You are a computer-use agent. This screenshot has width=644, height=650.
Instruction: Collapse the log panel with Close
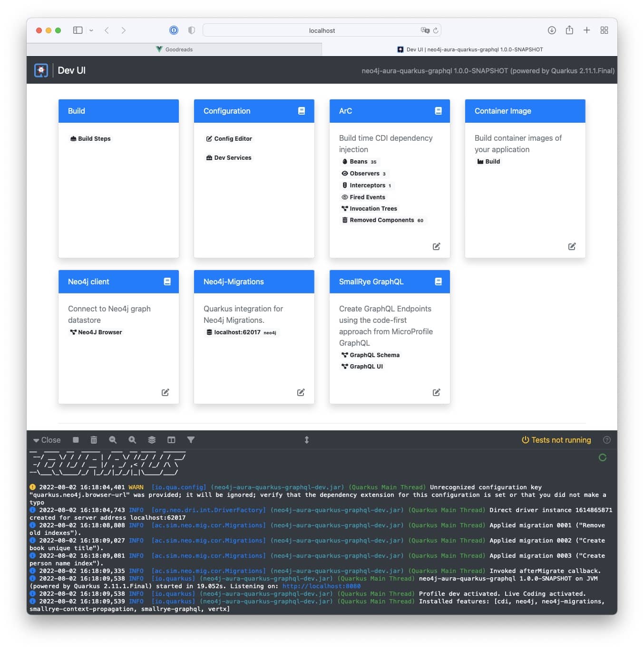pos(47,440)
